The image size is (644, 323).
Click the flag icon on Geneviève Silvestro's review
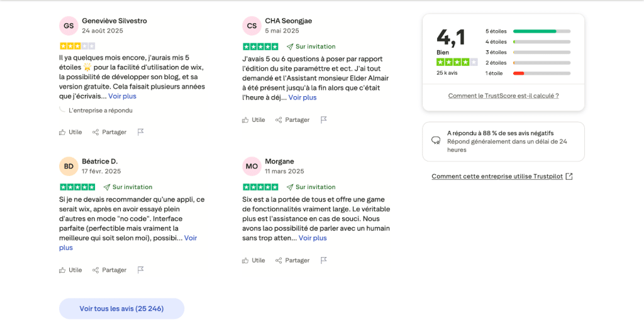[x=140, y=132]
